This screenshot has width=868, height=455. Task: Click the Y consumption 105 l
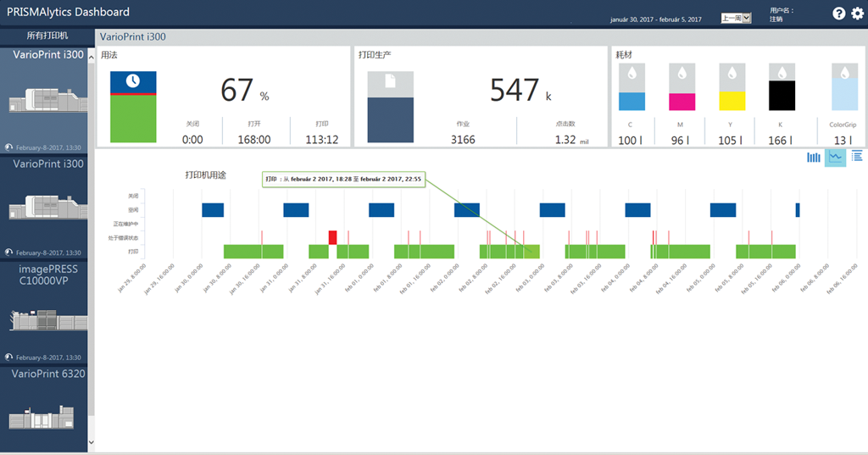[730, 141]
